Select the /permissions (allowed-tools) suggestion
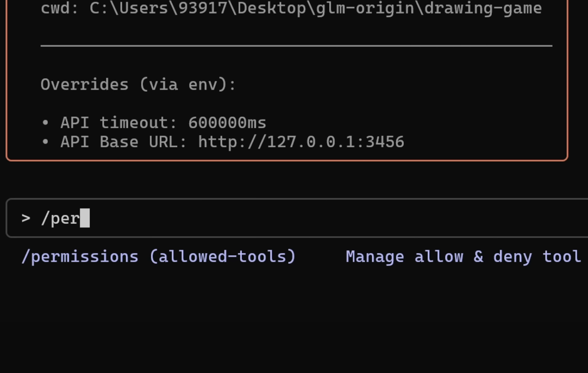The width and height of the screenshot is (588, 373). click(x=159, y=257)
